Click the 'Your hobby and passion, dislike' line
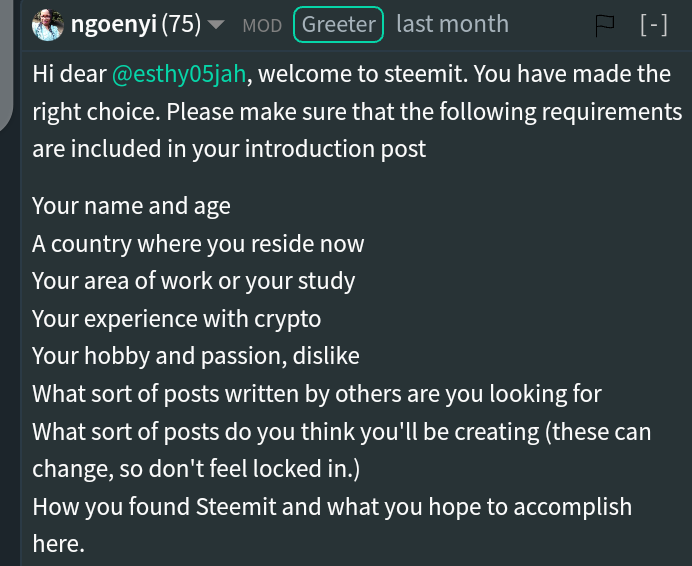This screenshot has width=692, height=566. 196,356
